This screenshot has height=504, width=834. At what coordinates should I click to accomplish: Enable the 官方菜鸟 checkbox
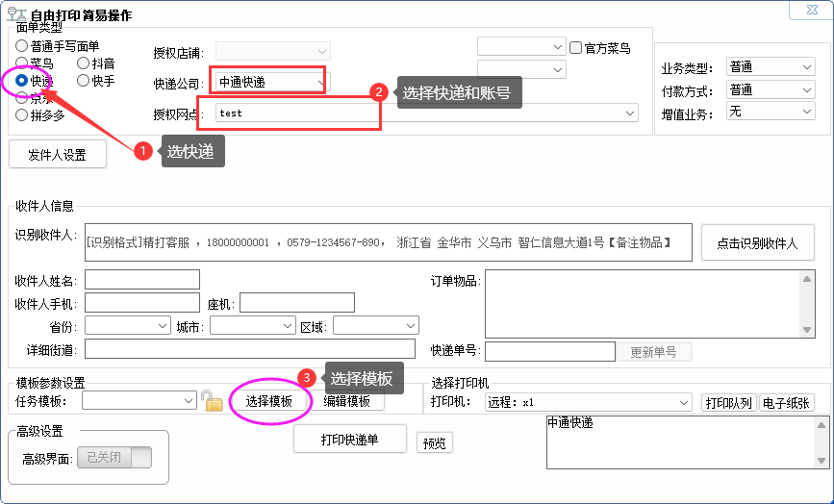576,47
